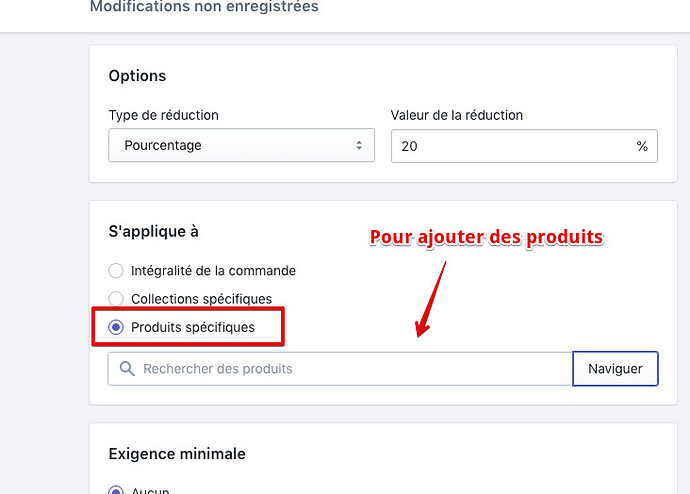Click the red Pour ajouter des produits text

tap(486, 238)
